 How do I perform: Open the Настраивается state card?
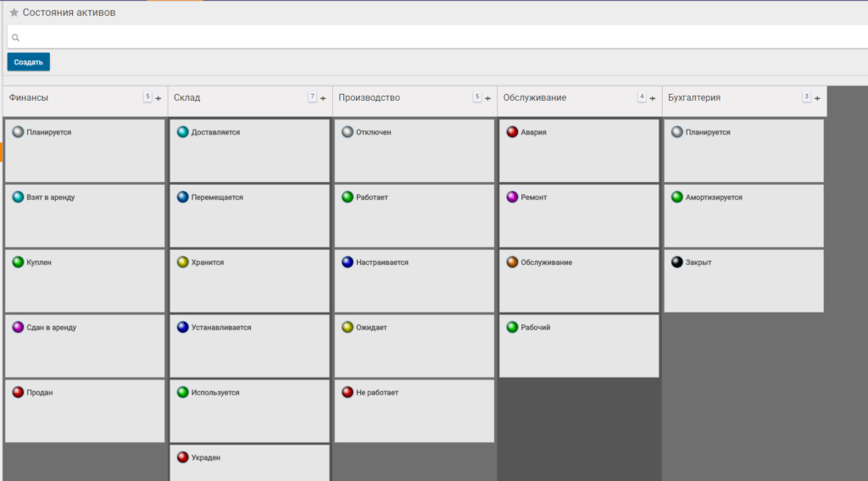coord(414,281)
